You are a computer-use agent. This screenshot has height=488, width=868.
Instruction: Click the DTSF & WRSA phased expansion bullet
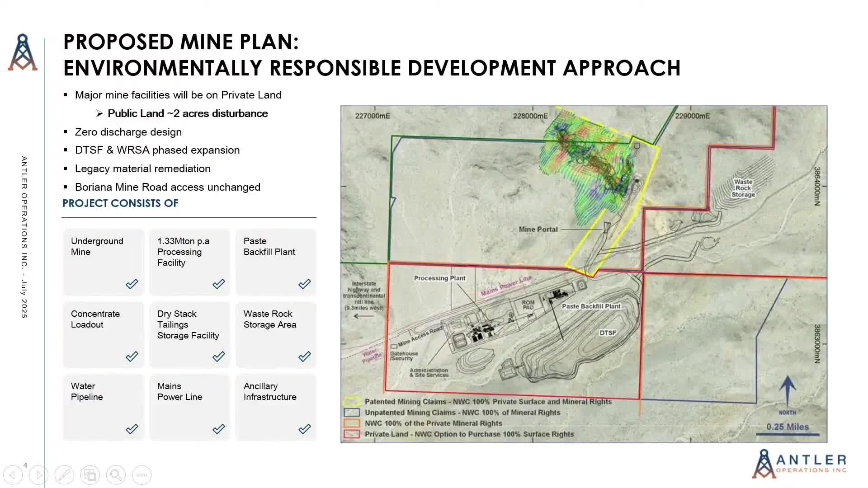pyautogui.click(x=157, y=150)
